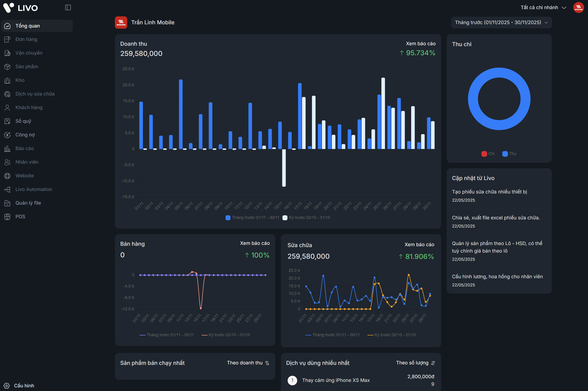This screenshot has height=391, width=588.
Task: Open the Tất cả chi nhánh branch dropdown
Action: pos(543,8)
